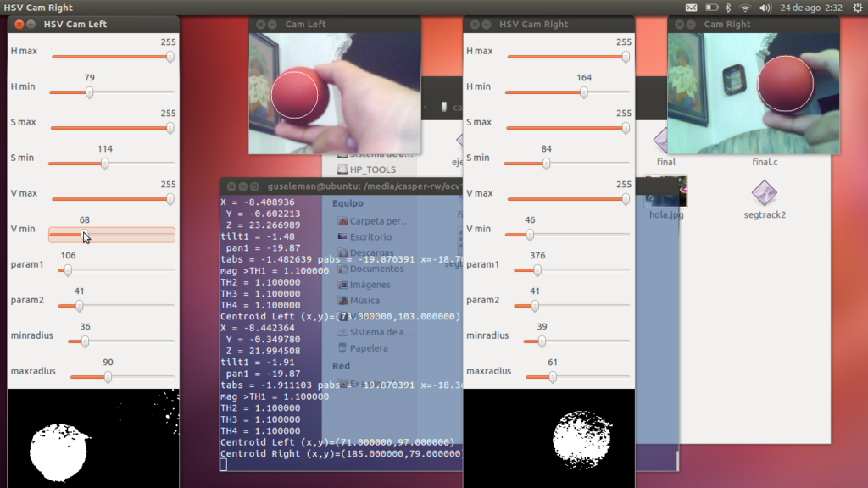Select the final.c file label
The width and height of the screenshot is (868, 488).
point(765,162)
